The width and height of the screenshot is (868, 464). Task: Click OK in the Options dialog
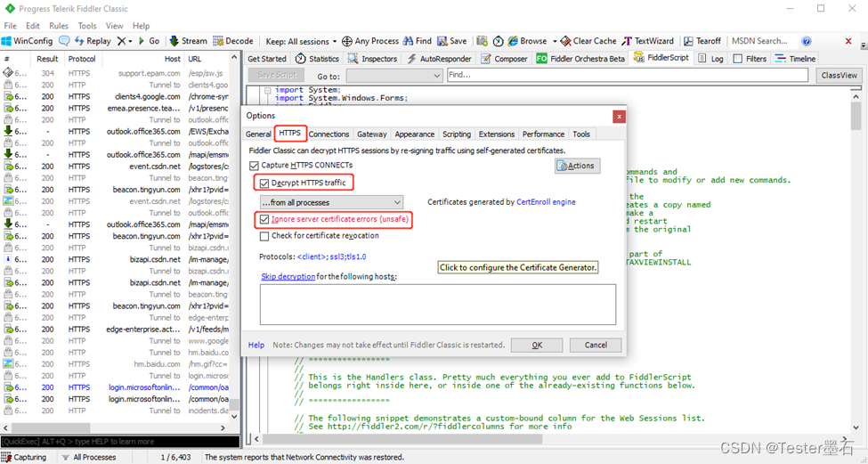[x=537, y=345]
